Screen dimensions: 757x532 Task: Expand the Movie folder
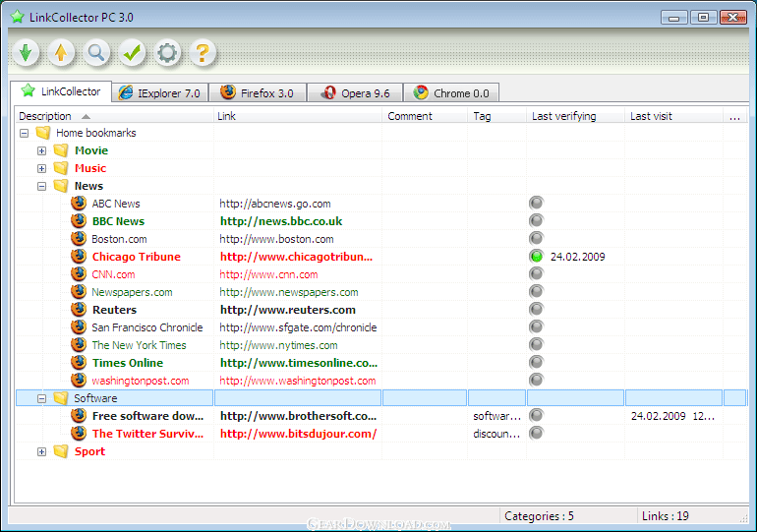tap(42, 150)
